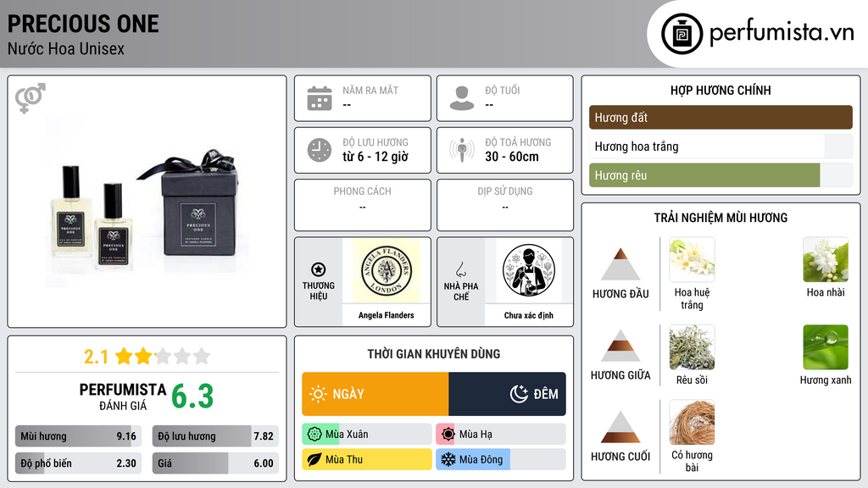This screenshot has width=868, height=488.
Task: Click the Hoa nhài note image
Action: point(826,259)
